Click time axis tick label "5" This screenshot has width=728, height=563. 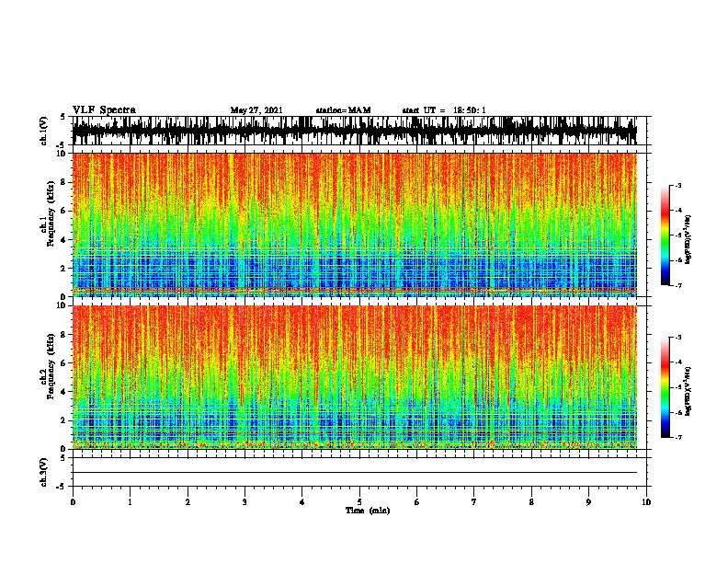click(x=359, y=502)
